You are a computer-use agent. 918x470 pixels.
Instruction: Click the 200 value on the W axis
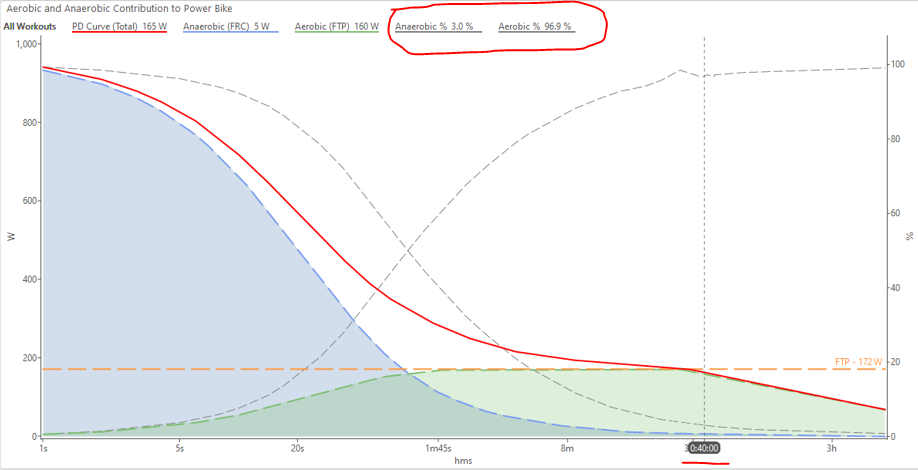pos(30,358)
